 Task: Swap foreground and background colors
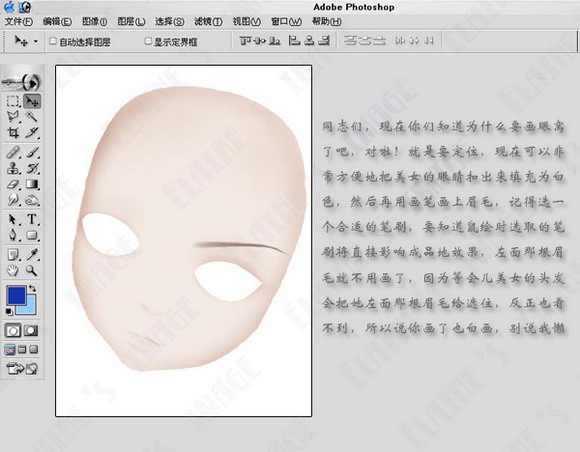[x=33, y=288]
